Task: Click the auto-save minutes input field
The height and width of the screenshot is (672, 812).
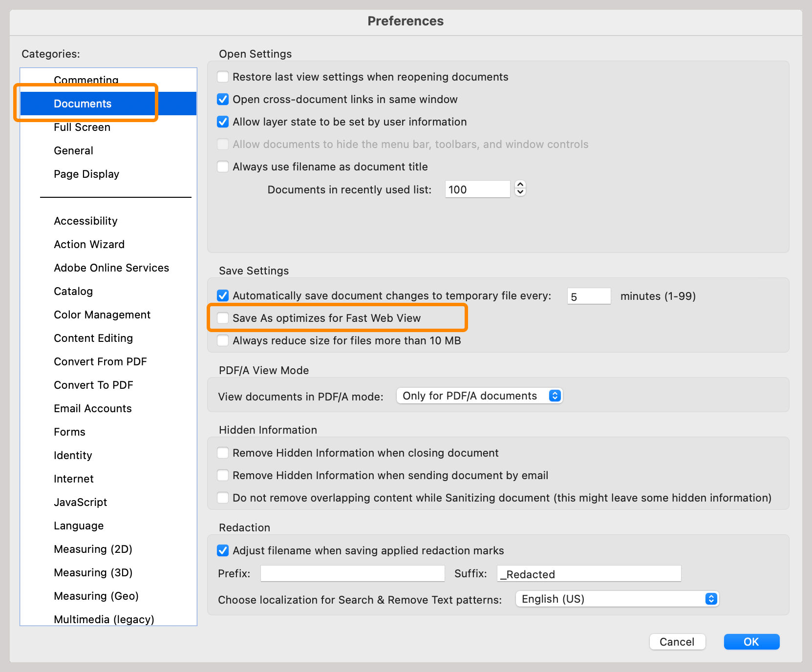Action: point(589,296)
